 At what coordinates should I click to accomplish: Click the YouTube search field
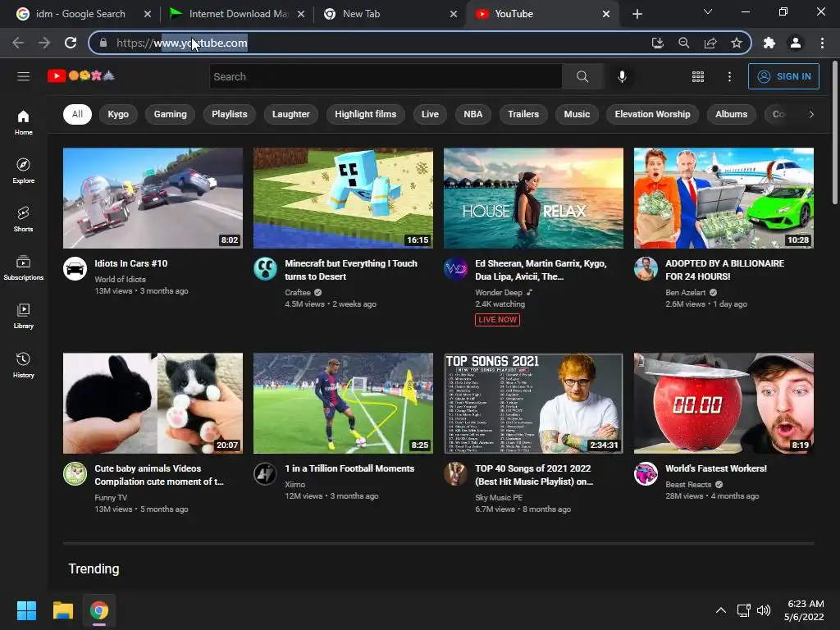pos(386,76)
